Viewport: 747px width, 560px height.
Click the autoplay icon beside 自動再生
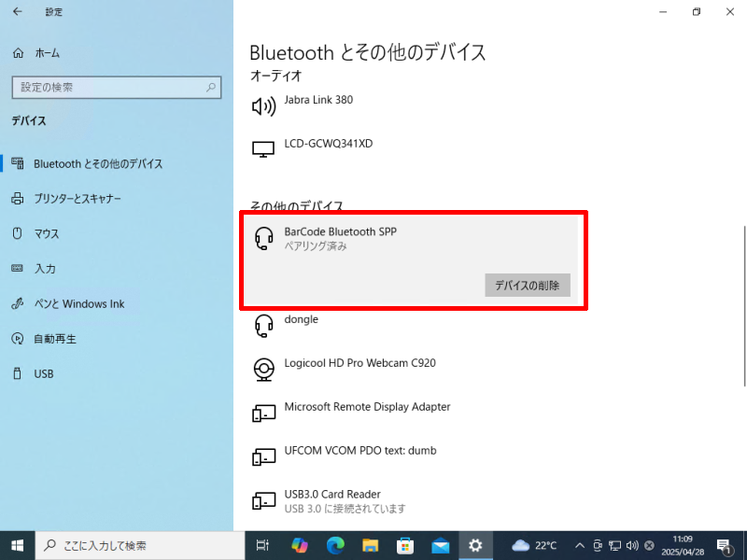(18, 339)
